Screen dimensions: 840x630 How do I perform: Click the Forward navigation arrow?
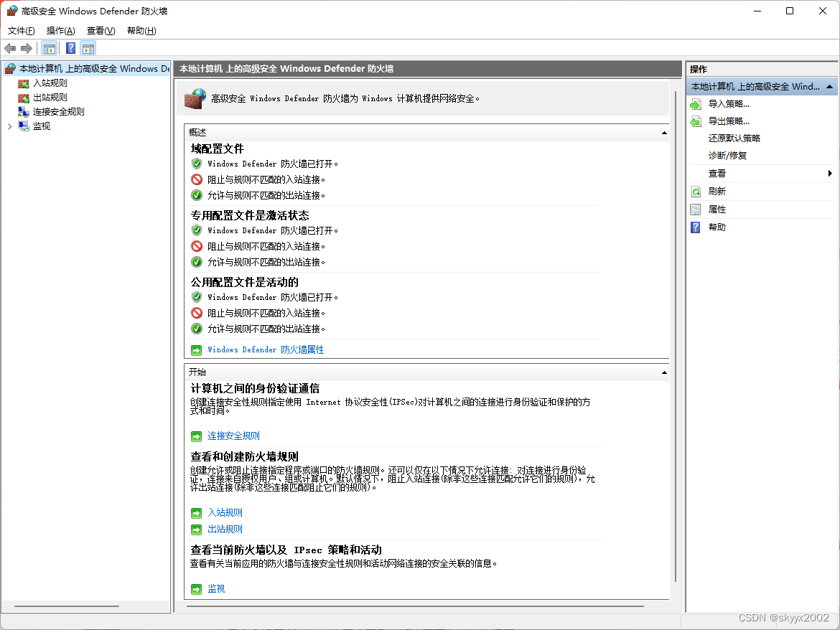[x=27, y=48]
